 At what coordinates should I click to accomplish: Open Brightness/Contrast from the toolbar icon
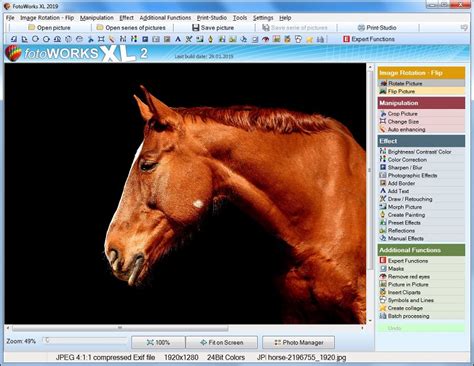click(x=123, y=39)
